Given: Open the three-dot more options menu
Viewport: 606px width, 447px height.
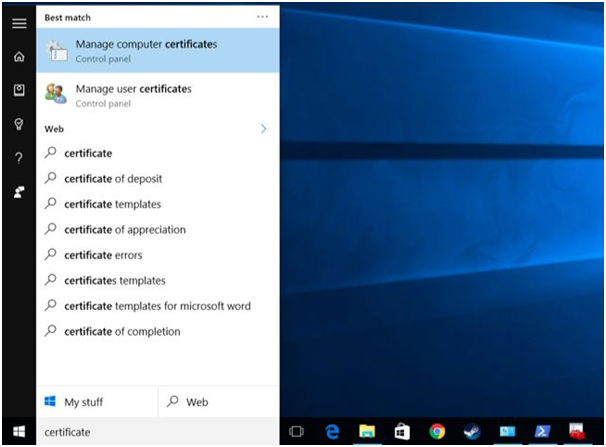Looking at the screenshot, I should (262, 17).
